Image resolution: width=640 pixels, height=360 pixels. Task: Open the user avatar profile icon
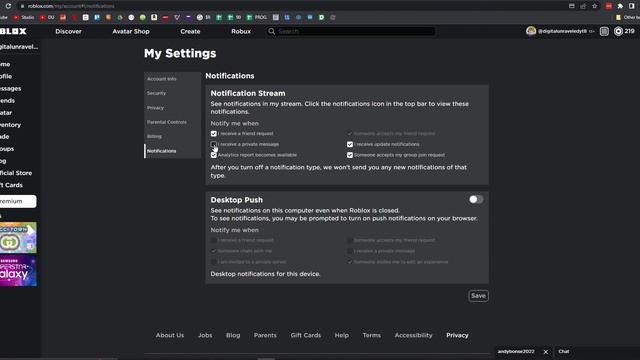tap(531, 31)
